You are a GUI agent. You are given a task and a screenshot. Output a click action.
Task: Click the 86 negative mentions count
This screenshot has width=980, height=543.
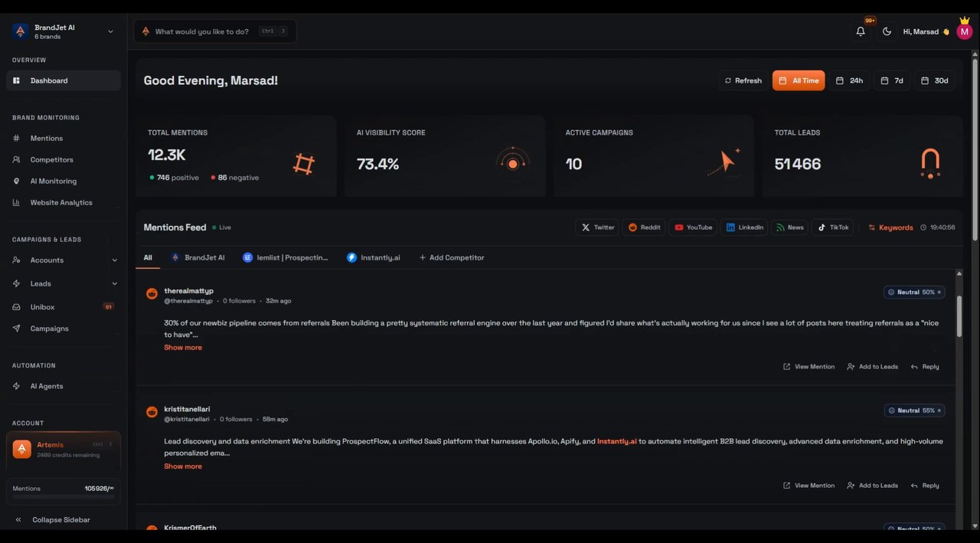[x=234, y=178]
